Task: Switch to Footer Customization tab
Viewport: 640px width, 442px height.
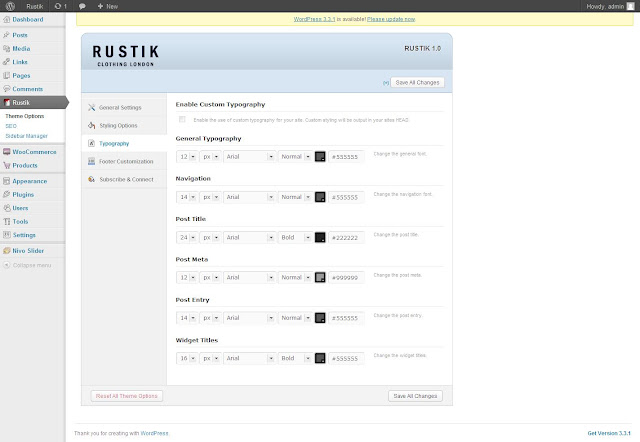Action: (x=124, y=161)
